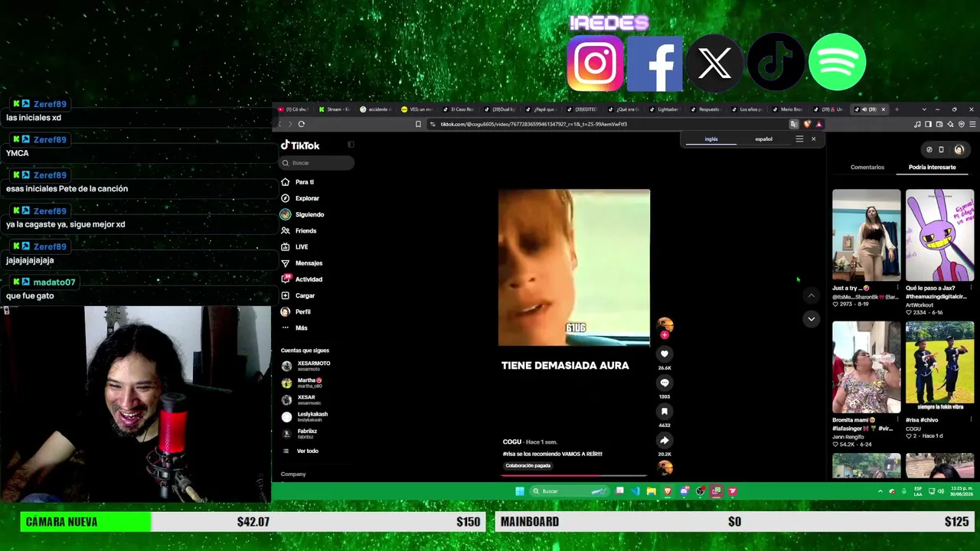
Task: Click the translate icon in the address bar
Action: [794, 124]
